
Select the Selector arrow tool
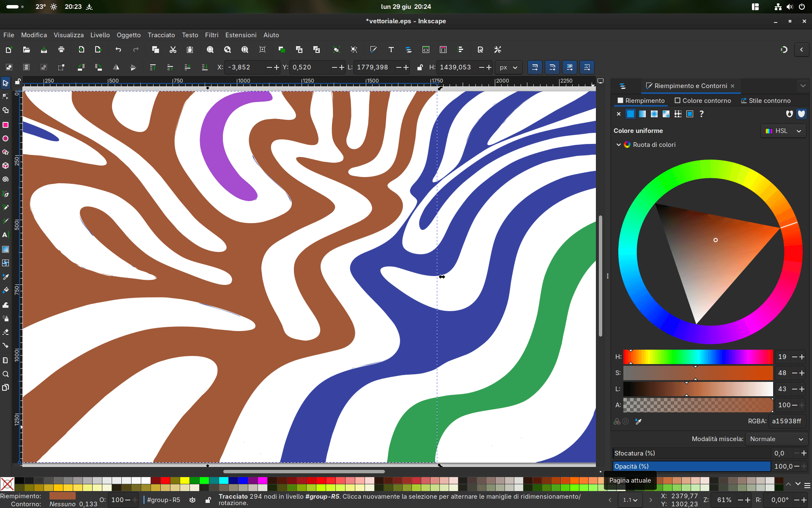(x=5, y=83)
